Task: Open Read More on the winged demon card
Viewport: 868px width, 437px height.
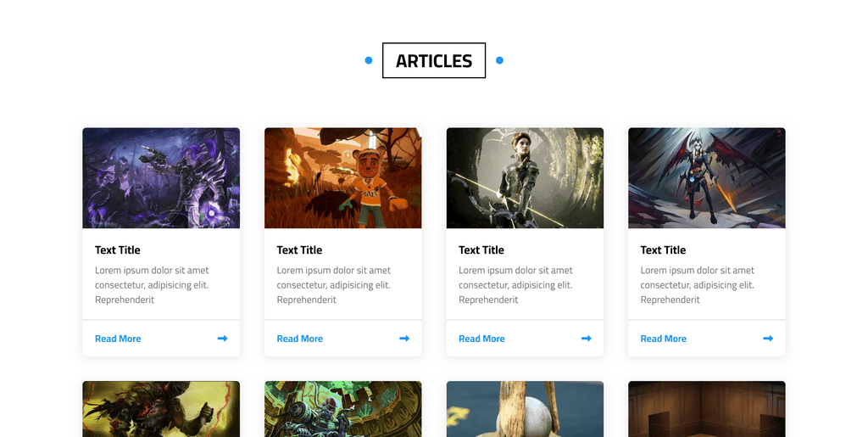Action: click(663, 339)
